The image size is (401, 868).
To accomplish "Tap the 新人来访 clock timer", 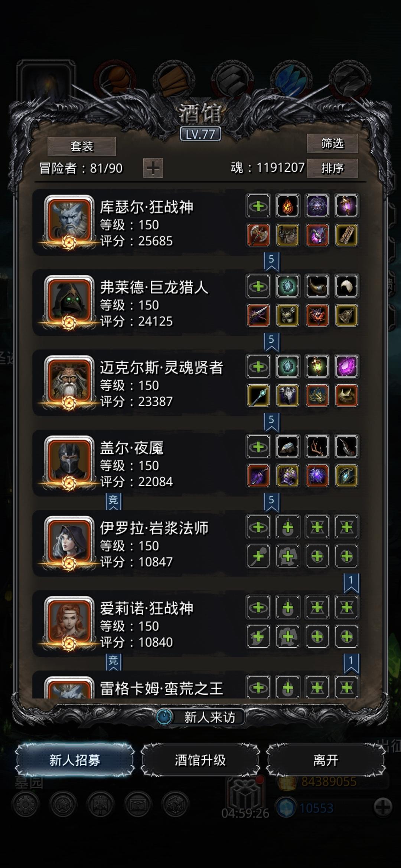I will click(164, 717).
